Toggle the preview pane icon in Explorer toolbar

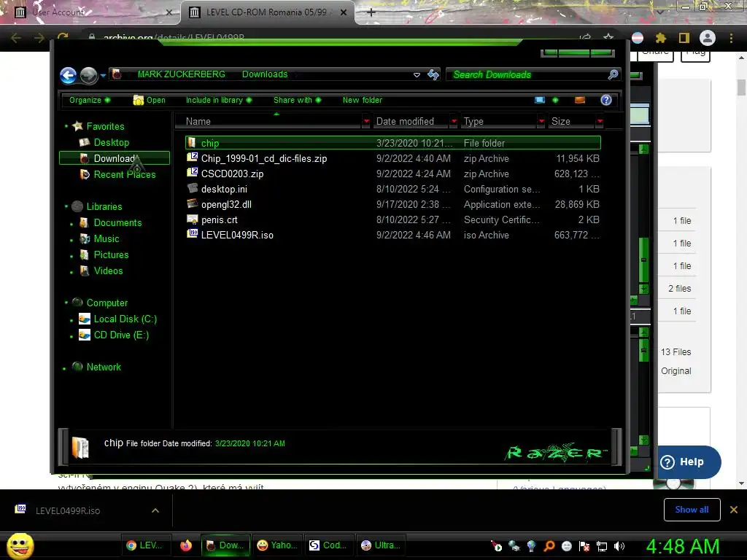click(x=580, y=100)
